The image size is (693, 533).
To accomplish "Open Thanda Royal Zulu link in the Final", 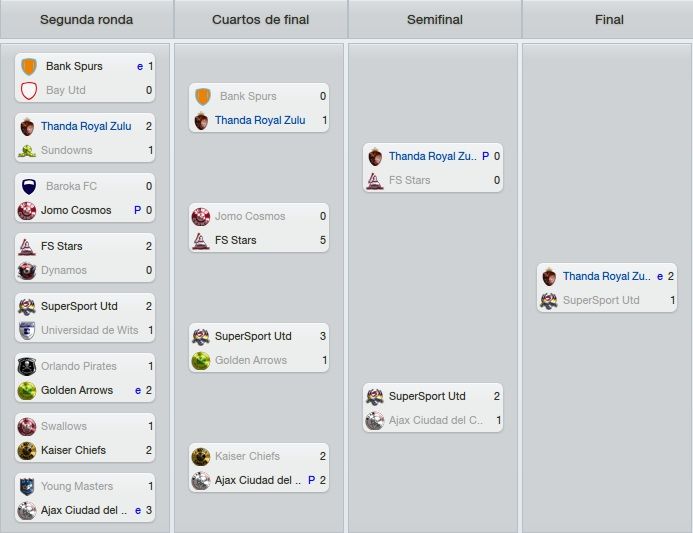I will [x=606, y=276].
